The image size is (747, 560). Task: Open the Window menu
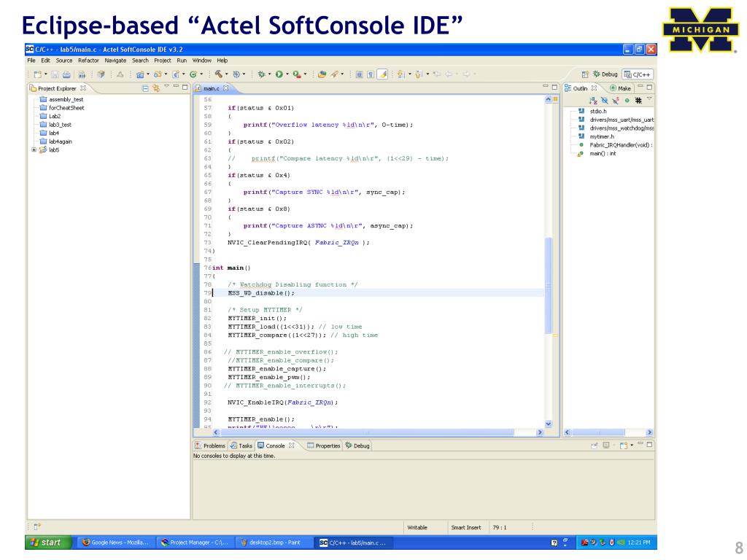coord(201,61)
